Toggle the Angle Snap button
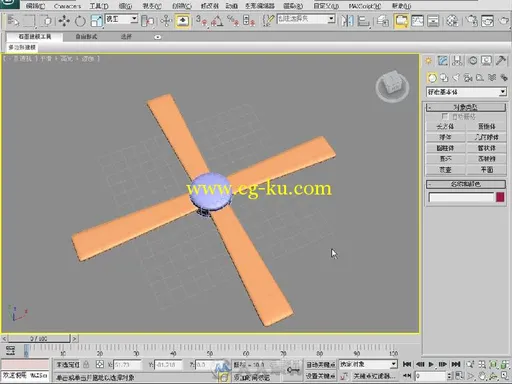Image resolution: width=512 pixels, height=384 pixels. (217, 21)
